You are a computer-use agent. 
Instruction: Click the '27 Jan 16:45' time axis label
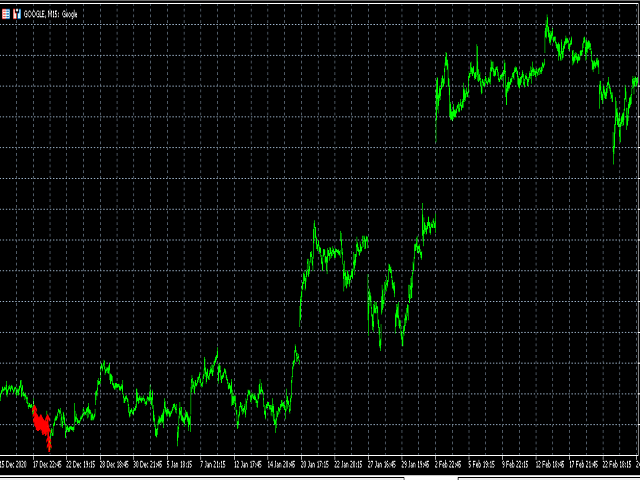coord(382,464)
